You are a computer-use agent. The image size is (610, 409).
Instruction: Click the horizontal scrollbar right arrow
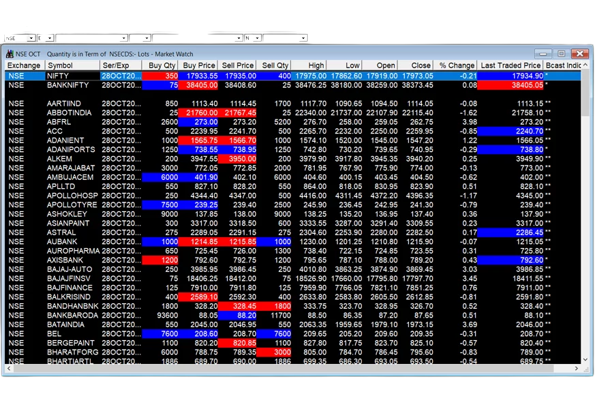click(577, 368)
